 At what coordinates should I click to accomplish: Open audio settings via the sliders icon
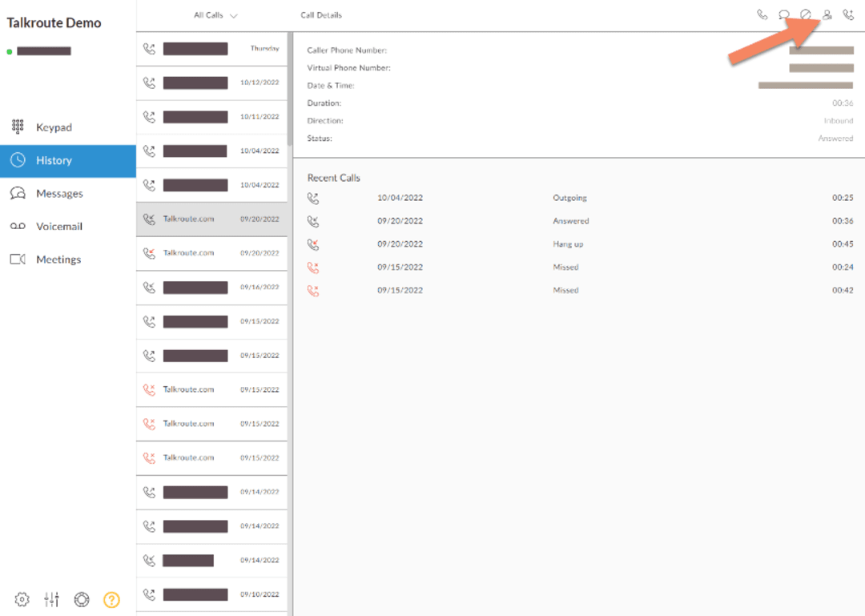(x=51, y=598)
